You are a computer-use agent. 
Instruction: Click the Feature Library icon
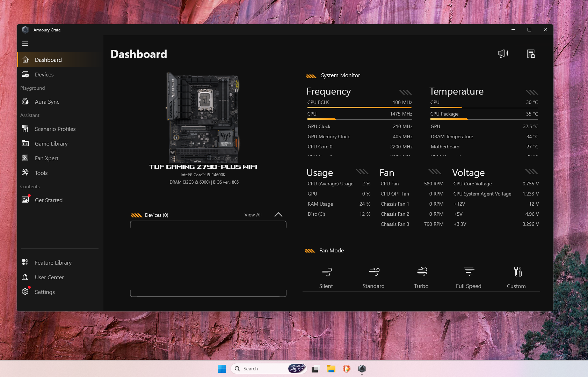(x=25, y=263)
